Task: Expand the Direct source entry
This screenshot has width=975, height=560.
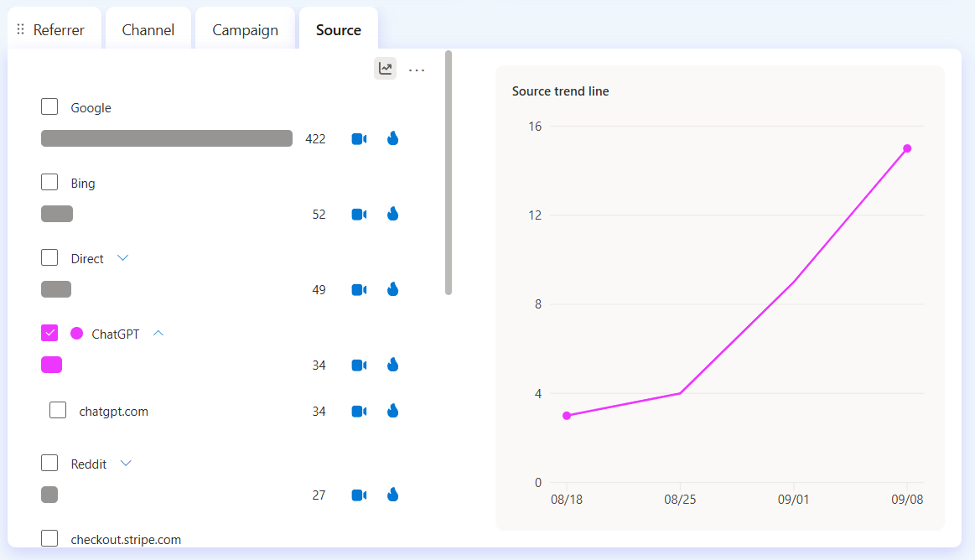Action: pos(123,257)
